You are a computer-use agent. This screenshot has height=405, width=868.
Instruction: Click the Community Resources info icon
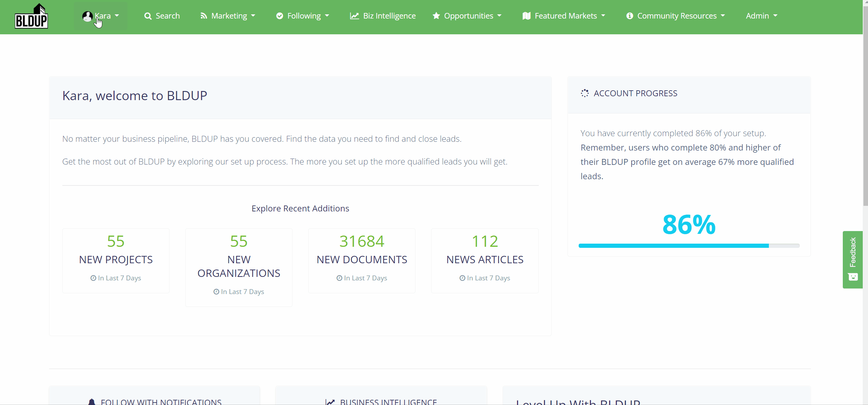[x=630, y=16]
